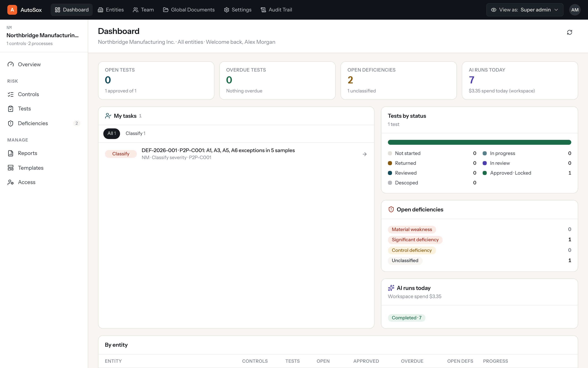Click the Overview gauge icon in sidebar
This screenshot has width=588, height=368.
click(x=11, y=64)
